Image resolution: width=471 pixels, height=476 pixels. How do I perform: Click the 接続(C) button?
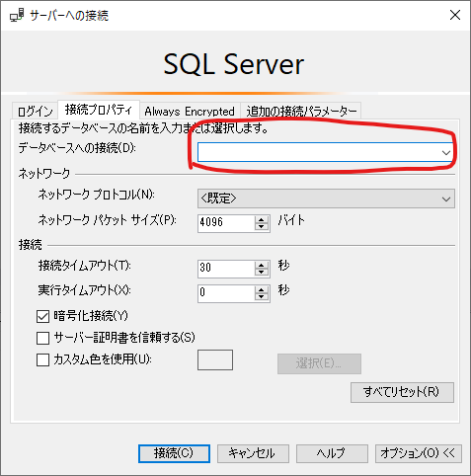pyautogui.click(x=174, y=453)
